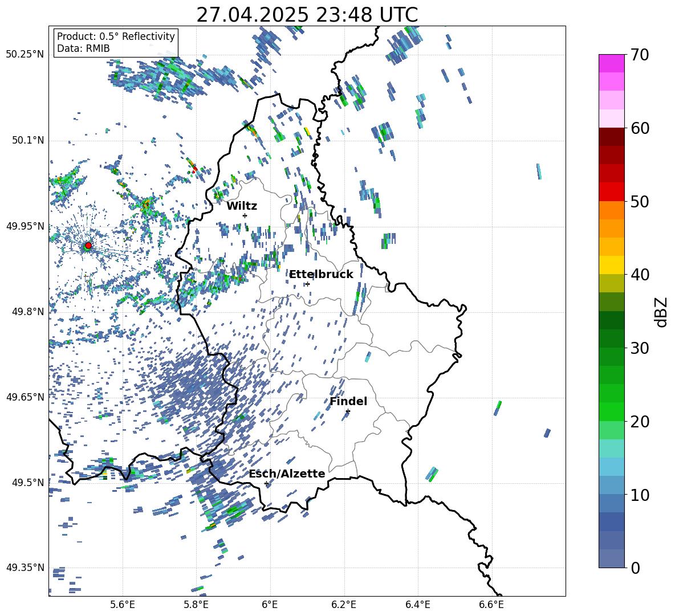
Task: Click the 6.6°E longitude label
Action: click(x=491, y=605)
